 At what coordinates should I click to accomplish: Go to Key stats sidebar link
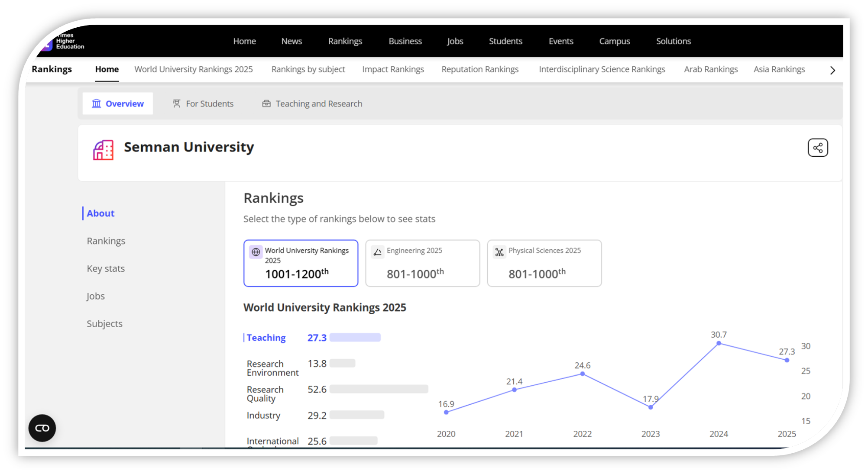pyautogui.click(x=106, y=268)
